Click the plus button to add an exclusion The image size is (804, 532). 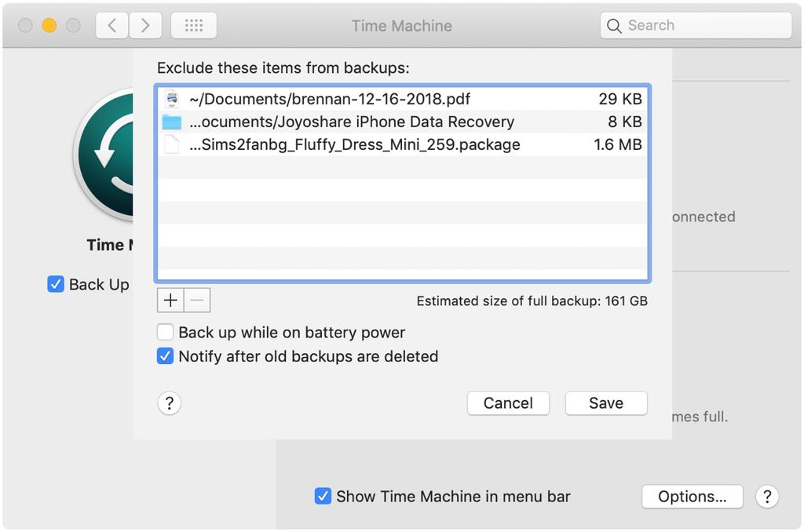tap(170, 300)
